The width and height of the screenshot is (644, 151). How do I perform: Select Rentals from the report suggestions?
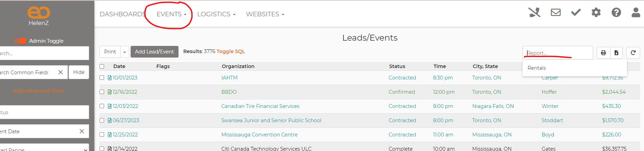tap(536, 68)
